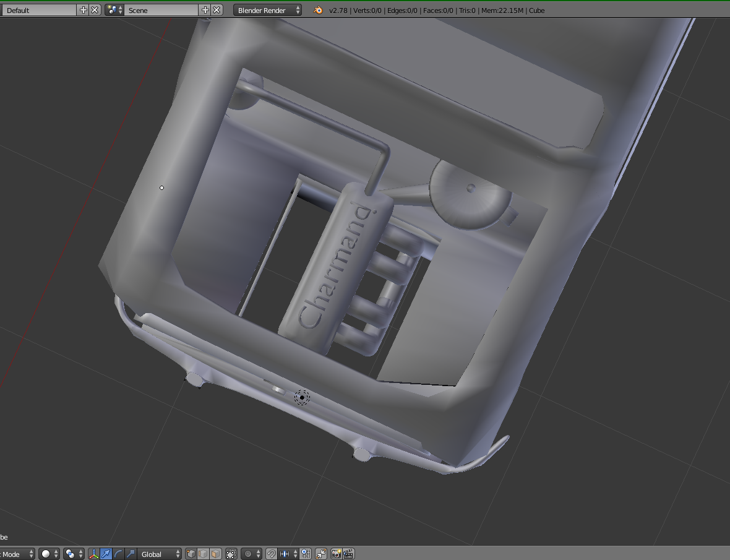The height and width of the screenshot is (560, 730).
Task: Delete the current Scene
Action: (217, 10)
